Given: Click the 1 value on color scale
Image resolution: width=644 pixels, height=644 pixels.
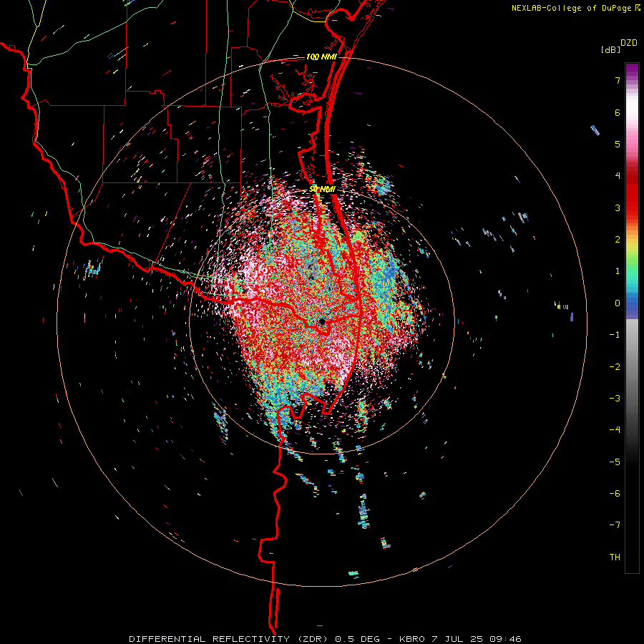Looking at the screenshot, I should [618, 271].
